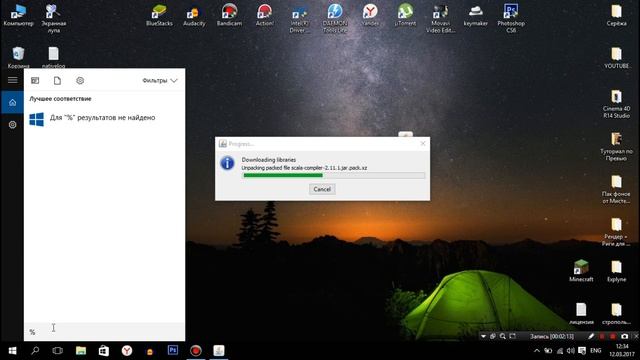Launch BlueStacks from the desktop
This screenshot has height=360, width=640.
(x=159, y=15)
